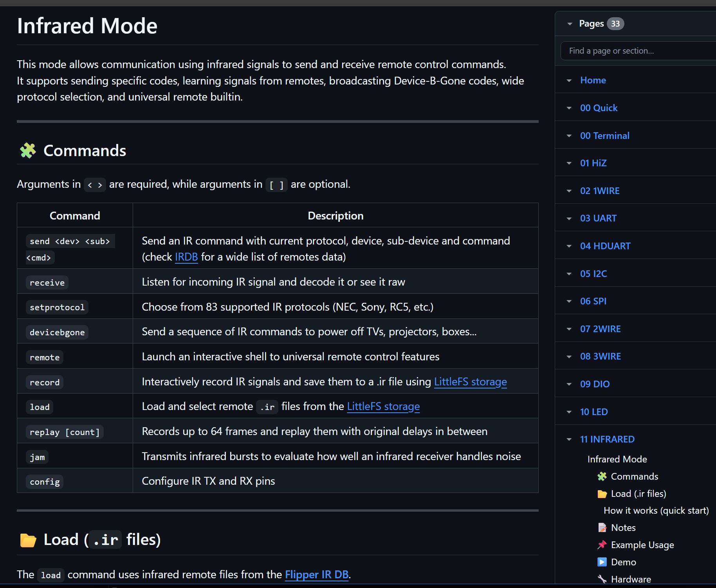Expand the 03 UART page arrow

point(569,218)
